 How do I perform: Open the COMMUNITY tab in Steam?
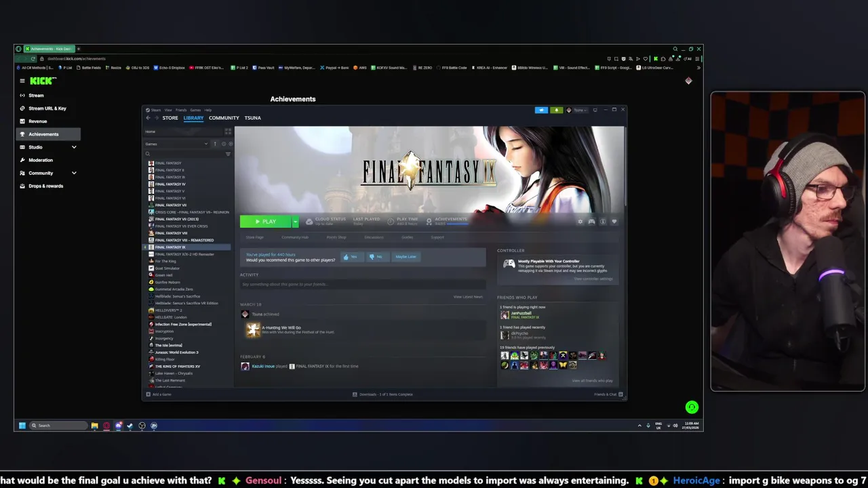pos(224,118)
